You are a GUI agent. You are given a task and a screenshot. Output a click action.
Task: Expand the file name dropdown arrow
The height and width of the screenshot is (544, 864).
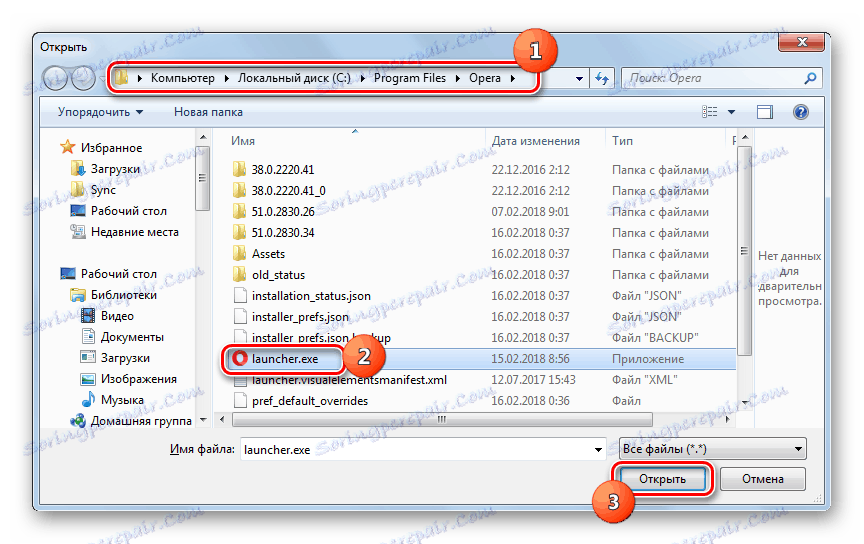[x=598, y=450]
